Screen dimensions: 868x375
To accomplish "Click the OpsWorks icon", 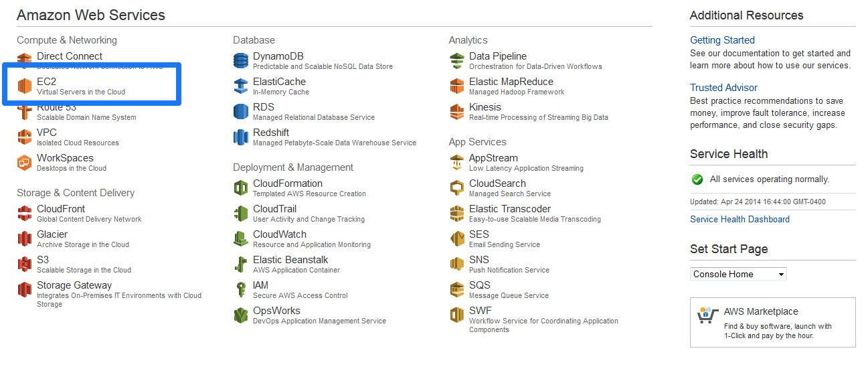I will tap(241, 315).
